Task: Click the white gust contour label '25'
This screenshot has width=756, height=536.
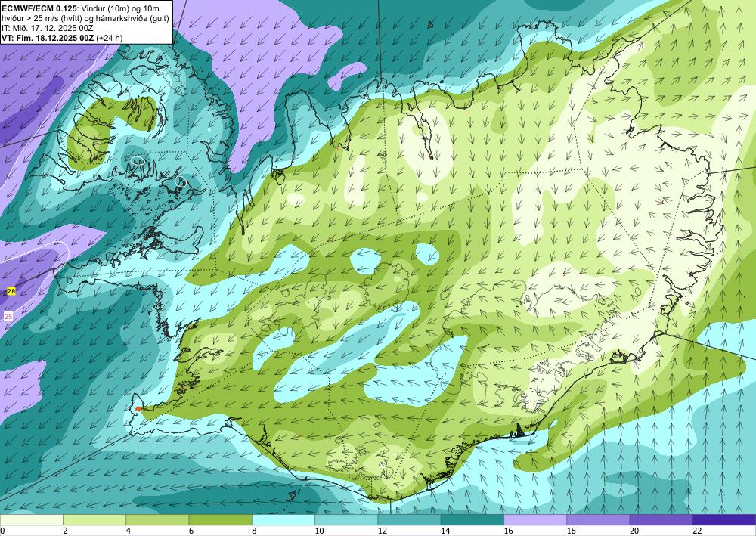Action: point(8,317)
